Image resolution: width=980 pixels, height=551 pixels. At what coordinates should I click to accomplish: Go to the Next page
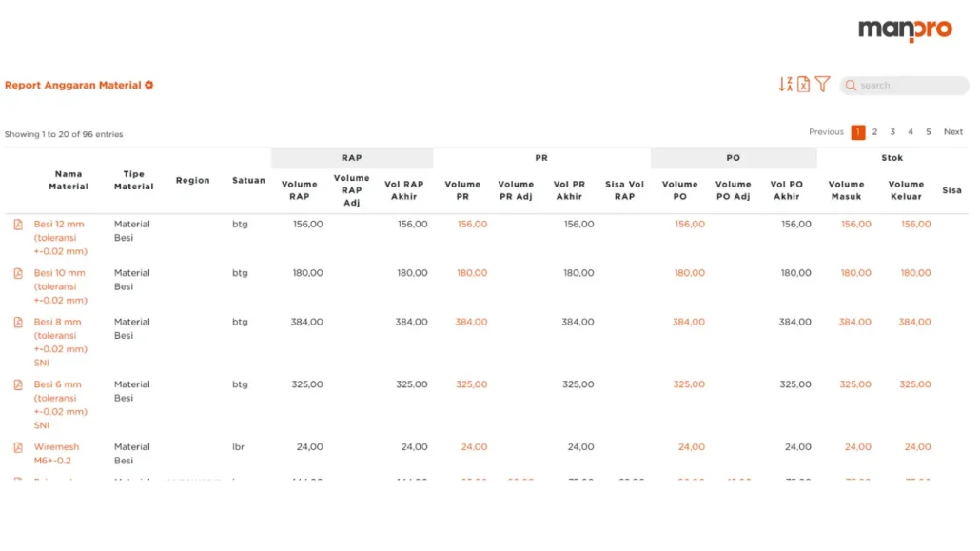pyautogui.click(x=952, y=132)
